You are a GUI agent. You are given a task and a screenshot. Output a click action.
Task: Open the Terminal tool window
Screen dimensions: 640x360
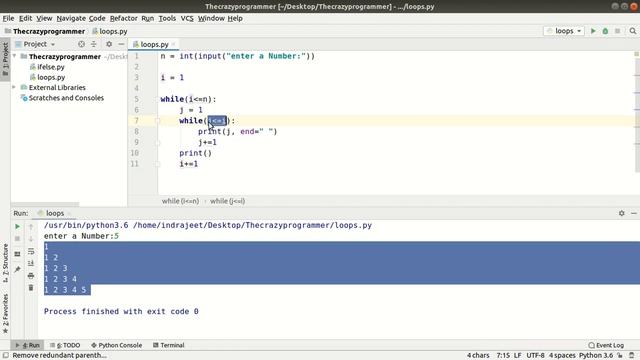coord(168,345)
